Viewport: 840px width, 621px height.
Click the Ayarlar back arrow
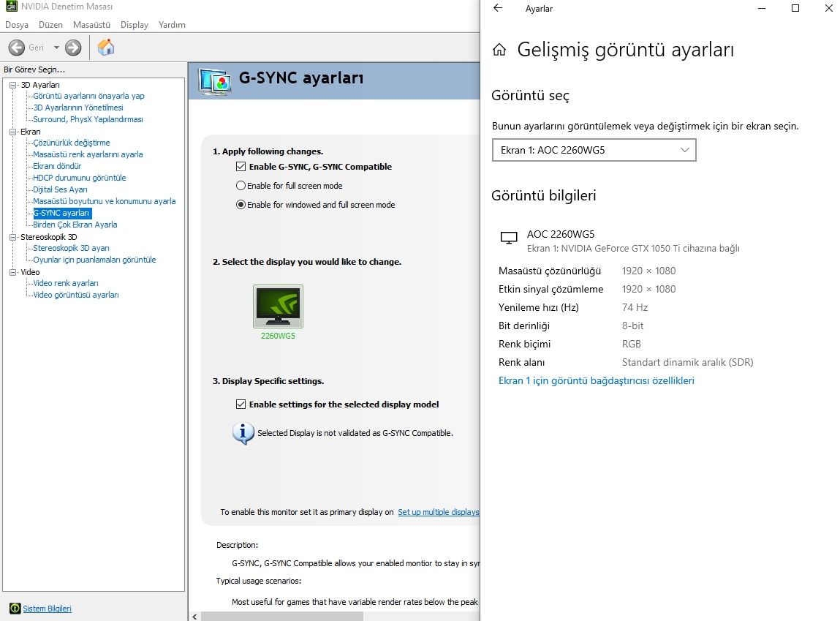click(498, 8)
